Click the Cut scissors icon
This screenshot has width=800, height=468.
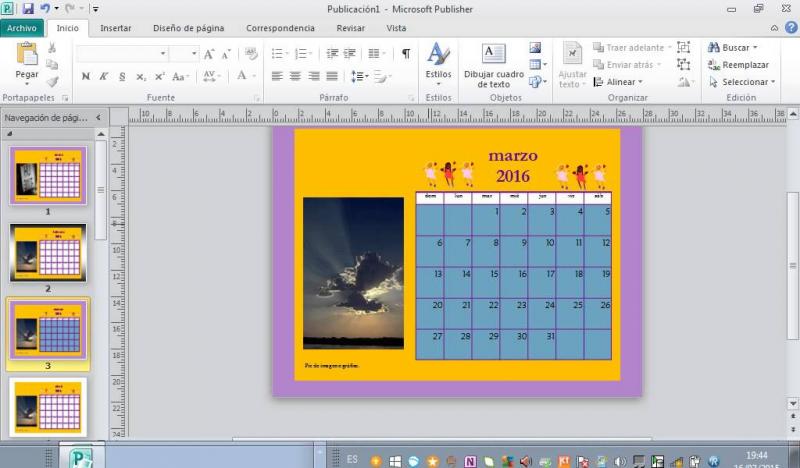[x=52, y=48]
